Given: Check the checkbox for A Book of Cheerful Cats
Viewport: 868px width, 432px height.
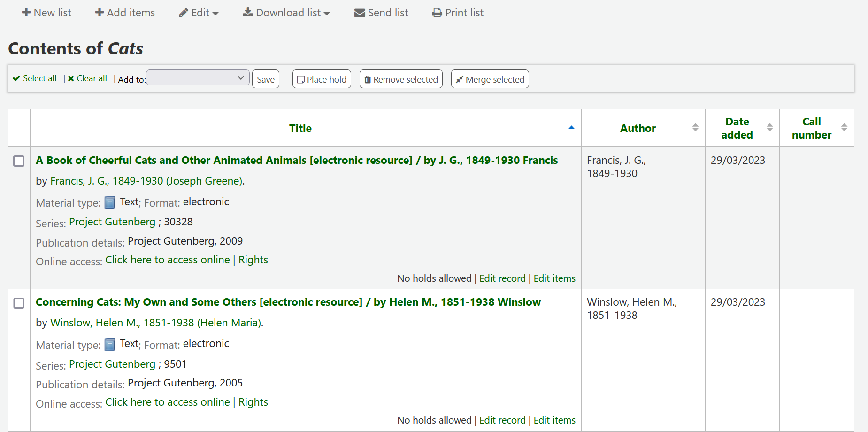Looking at the screenshot, I should pos(19,161).
